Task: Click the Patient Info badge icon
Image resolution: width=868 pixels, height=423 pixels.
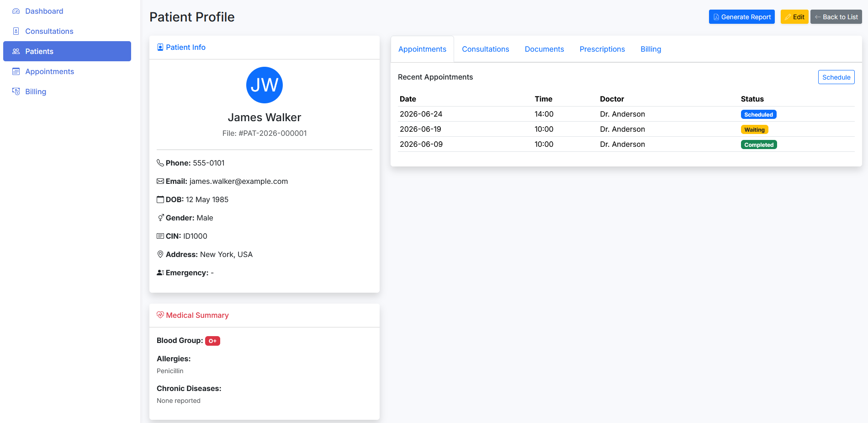Action: [x=160, y=47]
